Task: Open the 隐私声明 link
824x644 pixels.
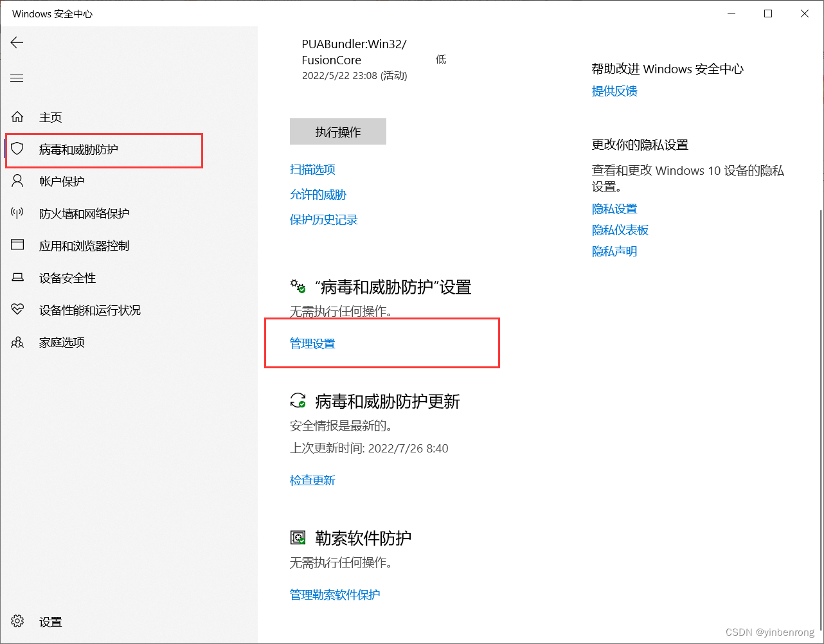Action: point(614,251)
